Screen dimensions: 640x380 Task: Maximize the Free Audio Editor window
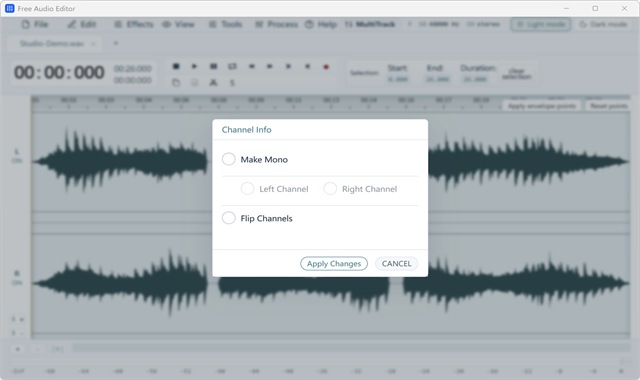(x=595, y=9)
